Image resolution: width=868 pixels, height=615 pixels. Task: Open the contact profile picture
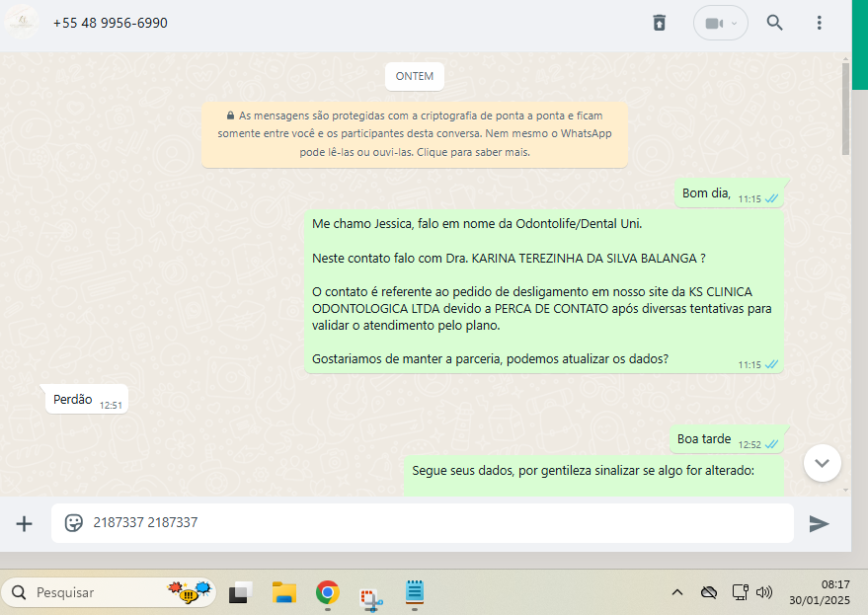tap(21, 22)
